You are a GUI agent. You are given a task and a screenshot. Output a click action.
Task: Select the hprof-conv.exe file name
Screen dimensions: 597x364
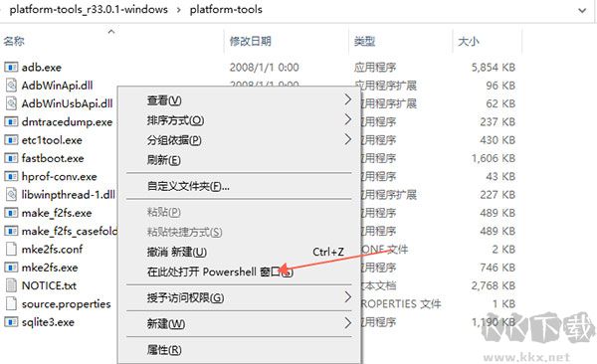point(59,176)
